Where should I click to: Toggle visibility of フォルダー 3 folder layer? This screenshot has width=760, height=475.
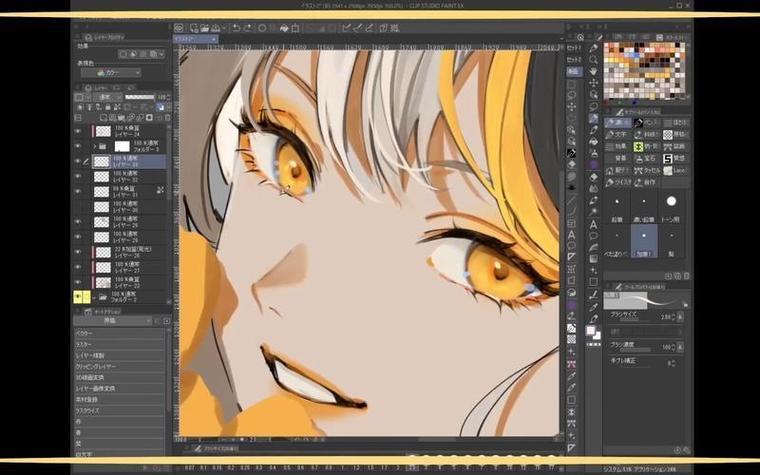point(78,146)
